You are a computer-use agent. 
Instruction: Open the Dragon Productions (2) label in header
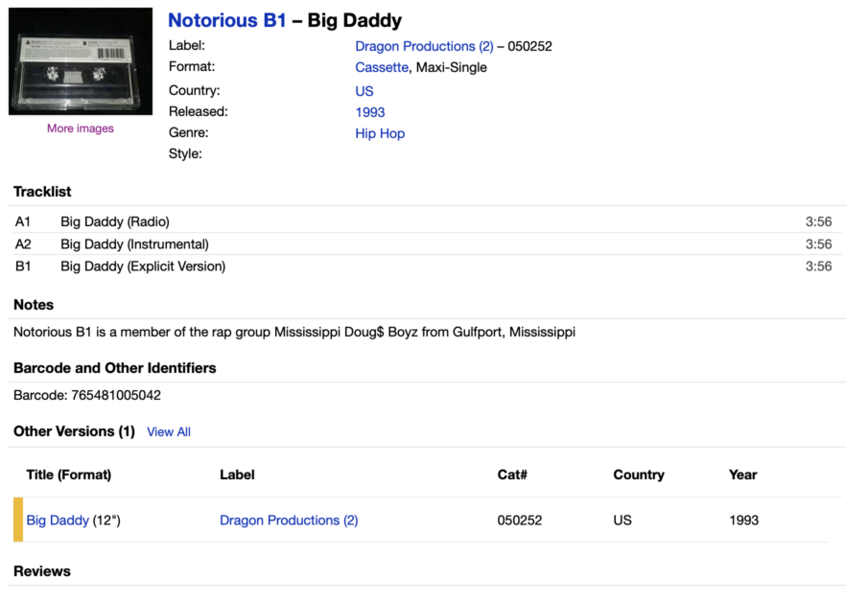pos(424,46)
